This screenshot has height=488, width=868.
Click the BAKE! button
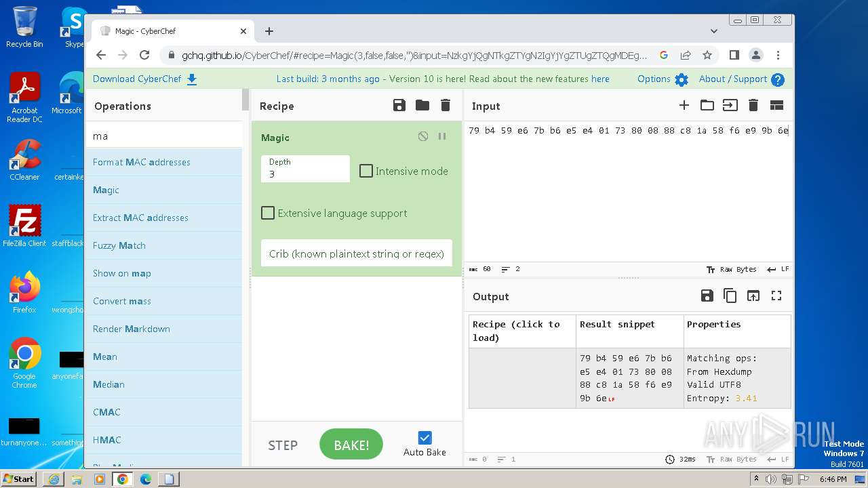[x=351, y=445]
